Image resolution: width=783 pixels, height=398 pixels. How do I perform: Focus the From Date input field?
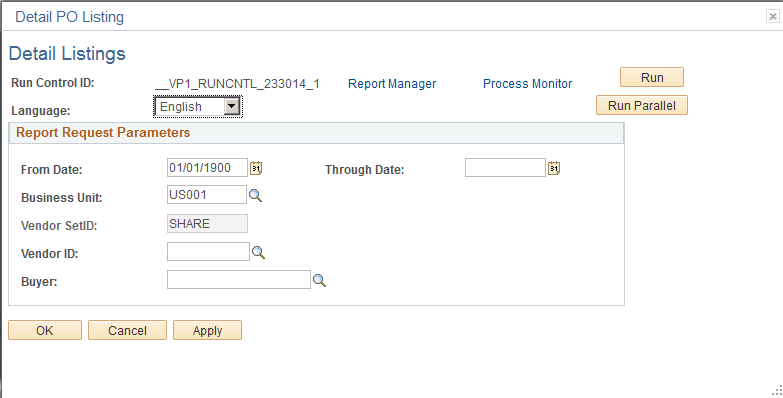point(207,168)
